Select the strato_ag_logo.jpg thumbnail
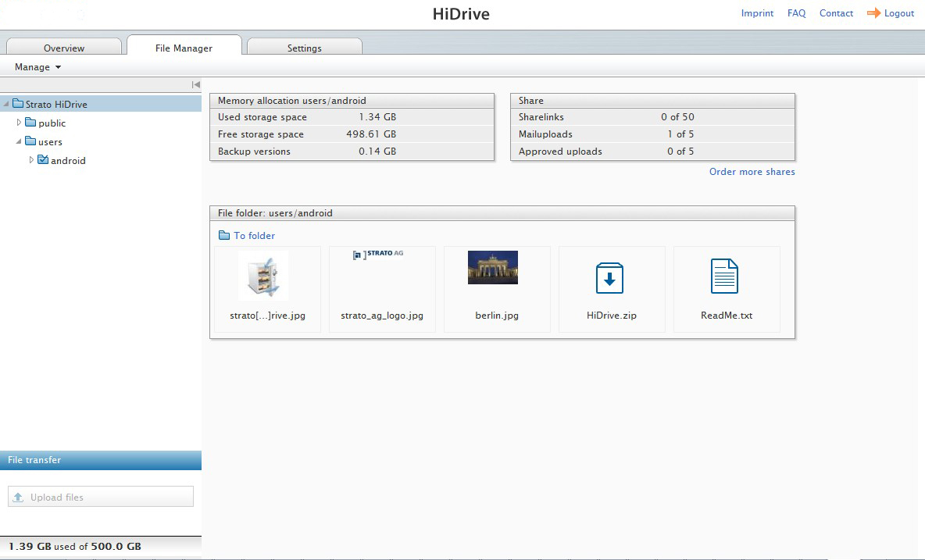This screenshot has height=560, width=925. pos(378,254)
